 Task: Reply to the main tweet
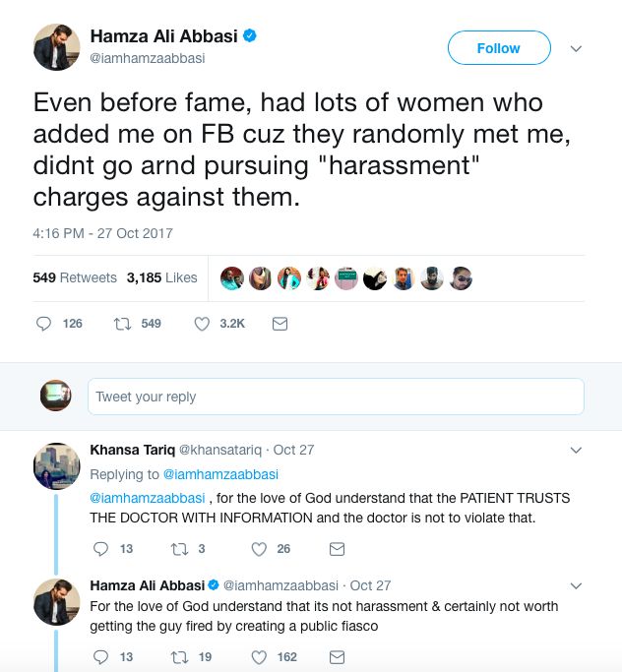point(43,323)
